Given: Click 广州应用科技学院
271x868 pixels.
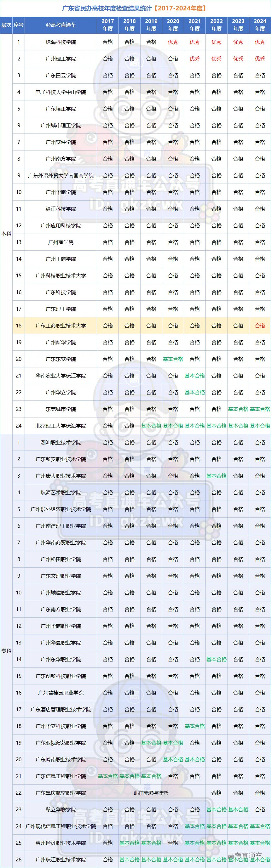Looking at the screenshot, I should [61, 225].
